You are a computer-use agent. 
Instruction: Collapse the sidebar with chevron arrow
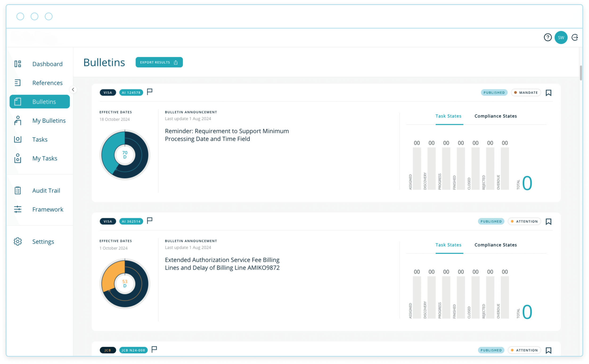[x=73, y=90]
